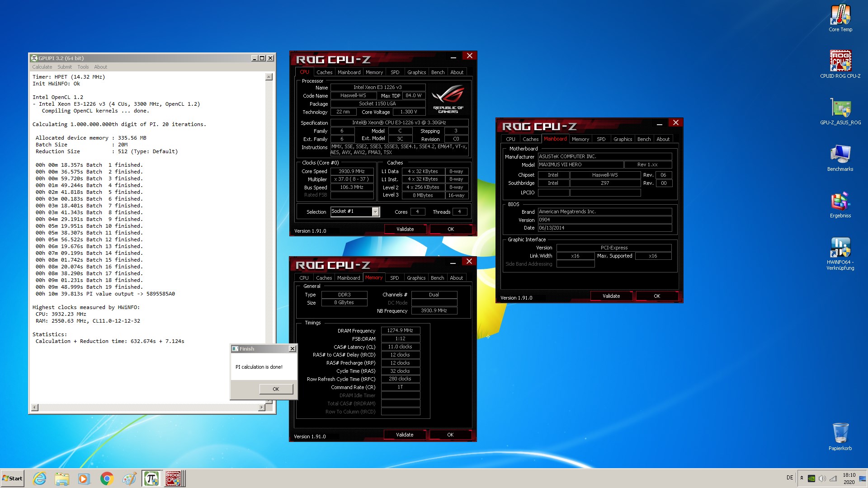Click OK in the Memory CPU-Z window
Image resolution: width=868 pixels, height=488 pixels.
click(x=450, y=435)
